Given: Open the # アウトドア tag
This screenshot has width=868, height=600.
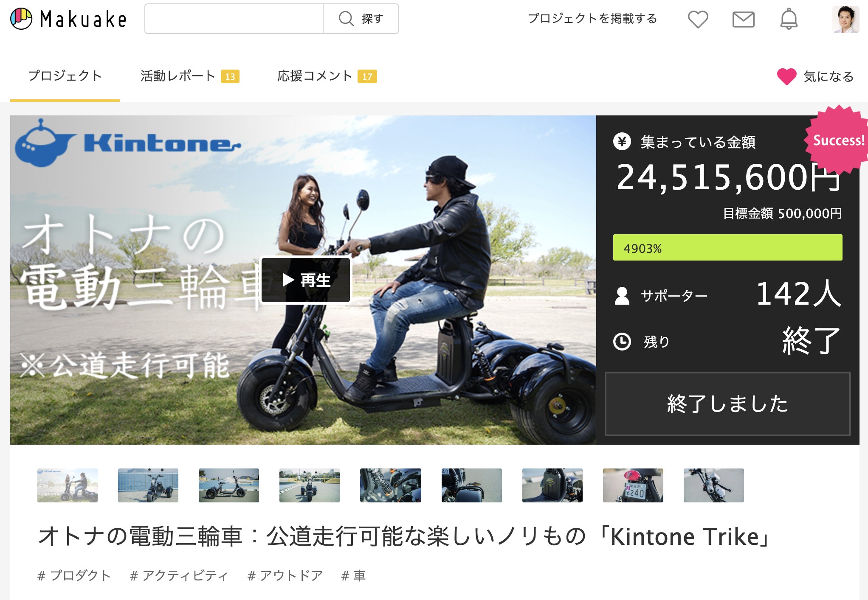Looking at the screenshot, I should pyautogui.click(x=285, y=576).
